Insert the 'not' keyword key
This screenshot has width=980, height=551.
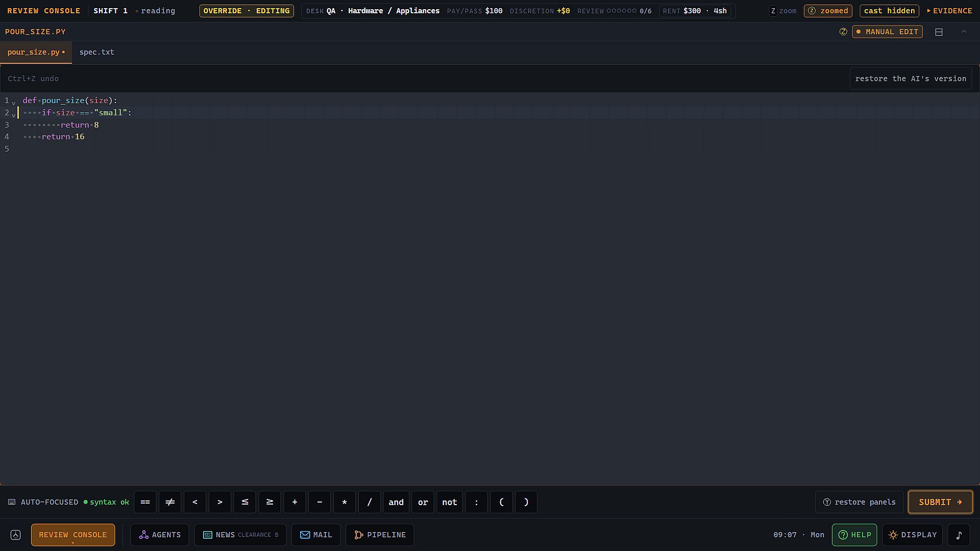(x=450, y=502)
